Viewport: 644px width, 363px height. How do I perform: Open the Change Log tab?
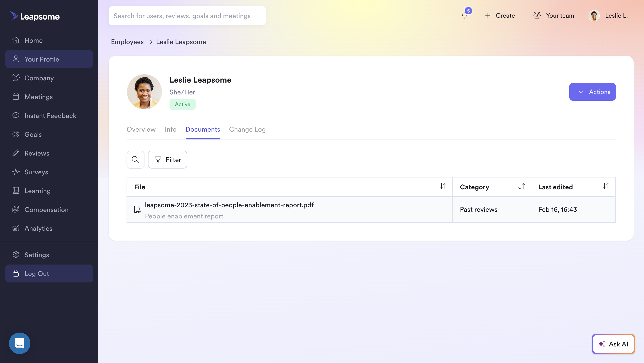tap(247, 129)
